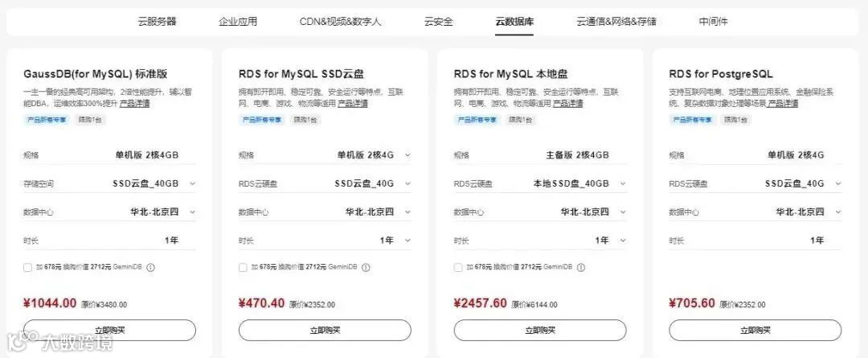Enable GeminiDB add-on for RDS MySQL SSD云盘
This screenshot has height=358, width=868.
pos(244,268)
